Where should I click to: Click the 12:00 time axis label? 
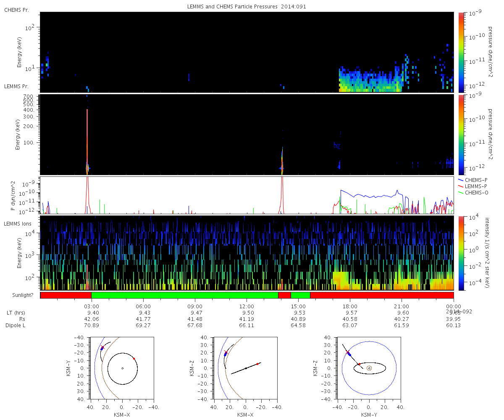(x=247, y=306)
